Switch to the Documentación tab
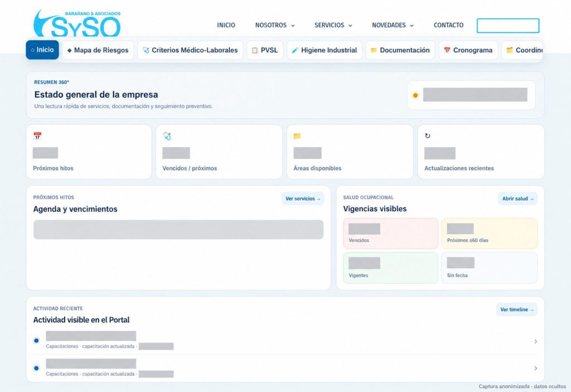 400,50
